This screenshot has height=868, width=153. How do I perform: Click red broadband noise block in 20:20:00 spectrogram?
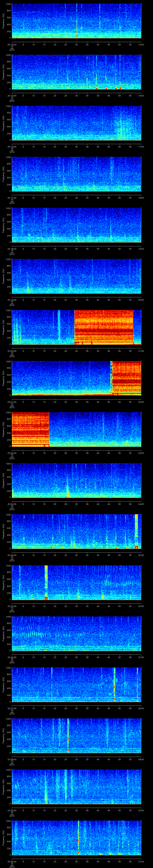coord(104,327)
